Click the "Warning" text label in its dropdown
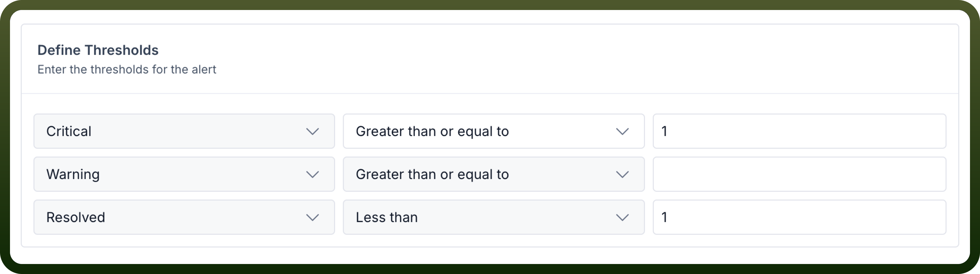The image size is (980, 274). pyautogui.click(x=73, y=175)
